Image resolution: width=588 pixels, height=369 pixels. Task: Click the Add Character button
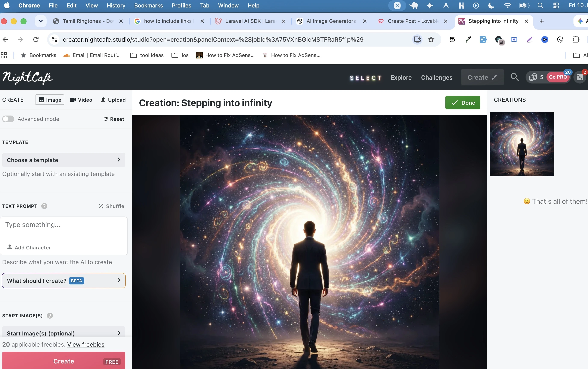pyautogui.click(x=29, y=247)
